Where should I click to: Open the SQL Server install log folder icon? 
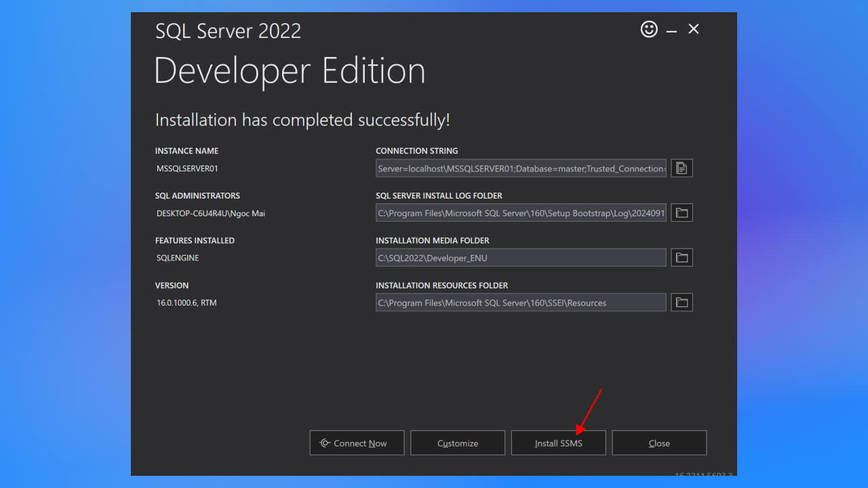[x=682, y=213]
